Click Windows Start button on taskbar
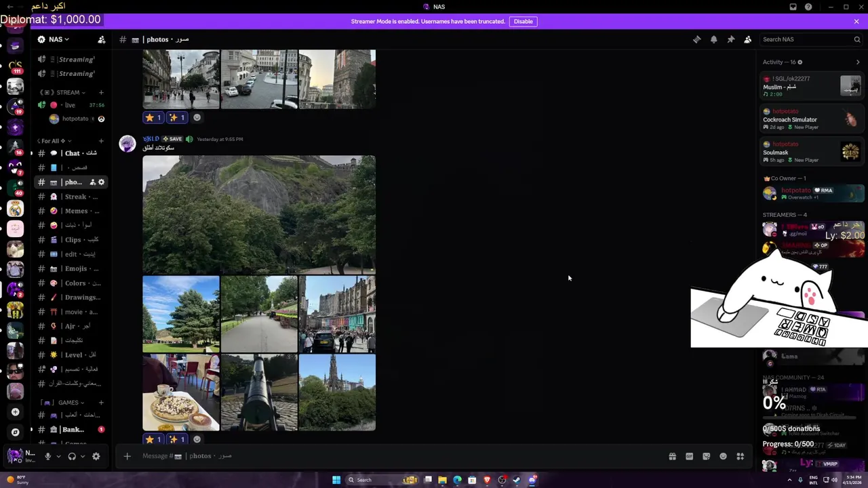This screenshot has height=488, width=868. 336,480
